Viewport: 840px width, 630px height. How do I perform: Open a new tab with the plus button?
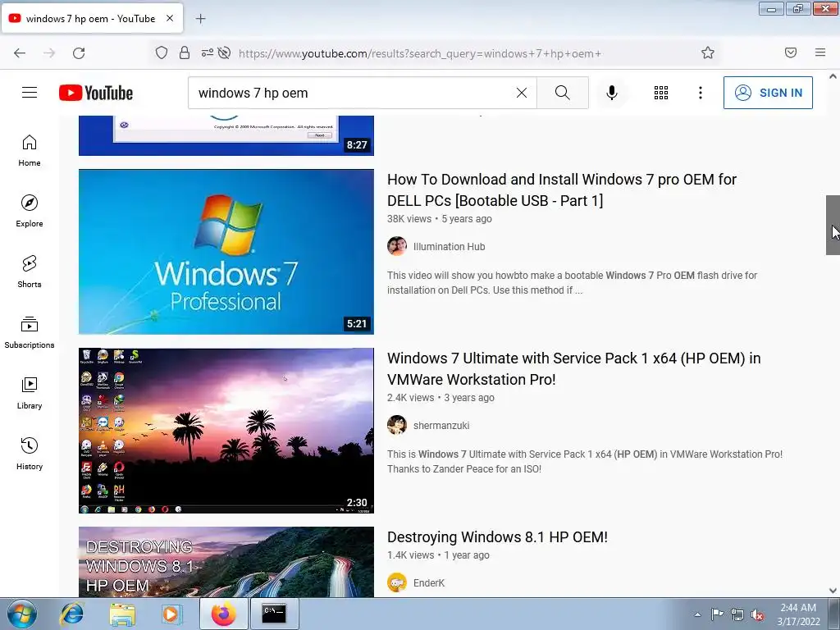click(200, 19)
